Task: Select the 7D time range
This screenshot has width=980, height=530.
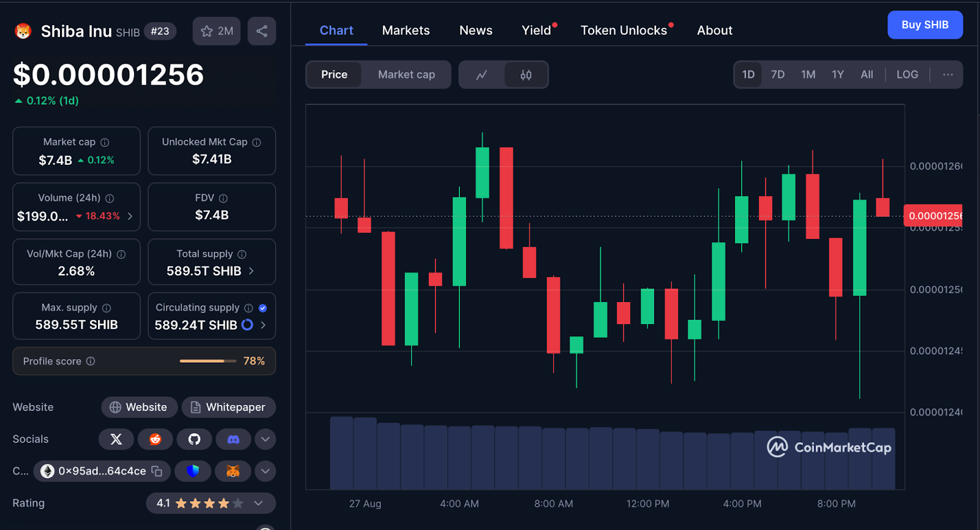Action: click(777, 75)
